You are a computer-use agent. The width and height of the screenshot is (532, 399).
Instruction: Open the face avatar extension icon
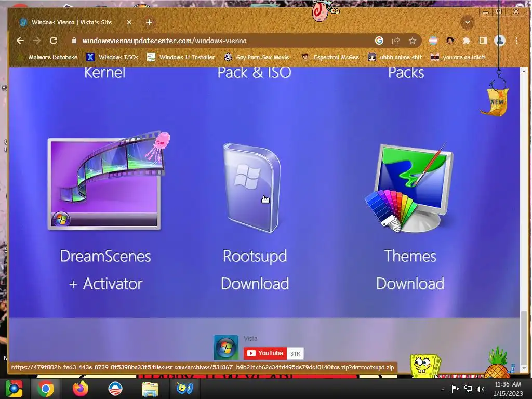pos(450,41)
